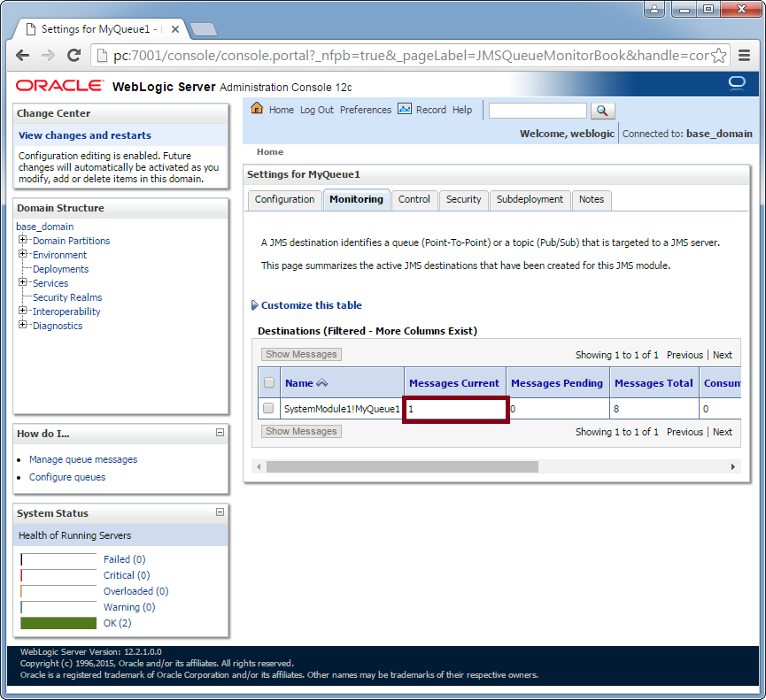
Task: Click the Critical (0) status link
Action: click(127, 575)
